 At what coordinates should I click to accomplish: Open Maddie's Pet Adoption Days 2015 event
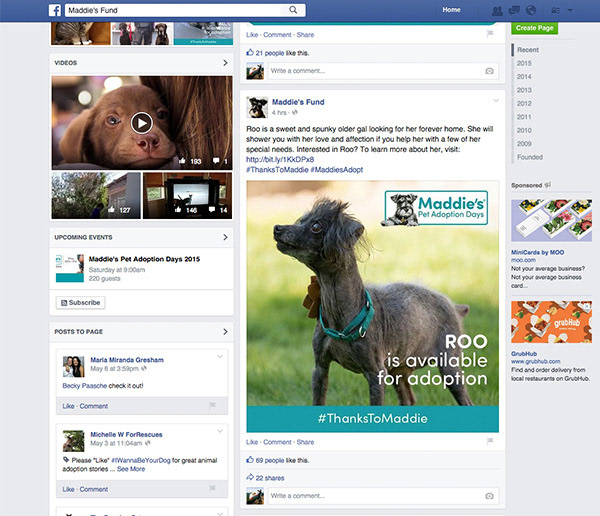pyautogui.click(x=144, y=259)
